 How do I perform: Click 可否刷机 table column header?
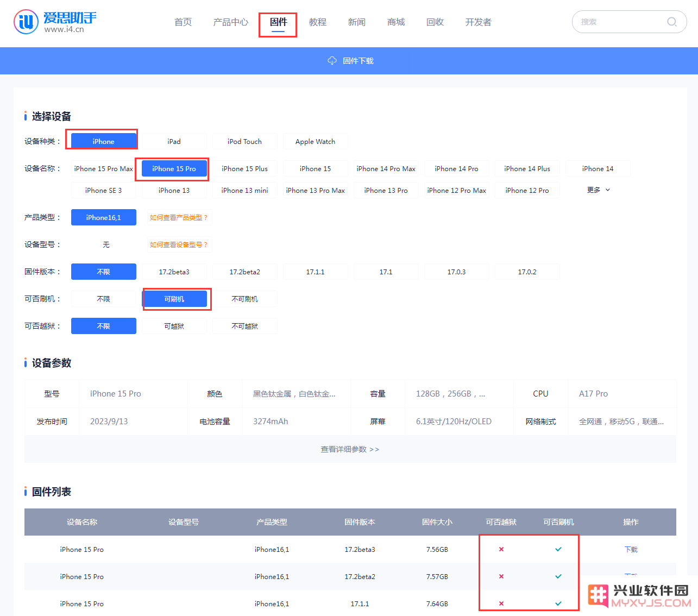558,522
